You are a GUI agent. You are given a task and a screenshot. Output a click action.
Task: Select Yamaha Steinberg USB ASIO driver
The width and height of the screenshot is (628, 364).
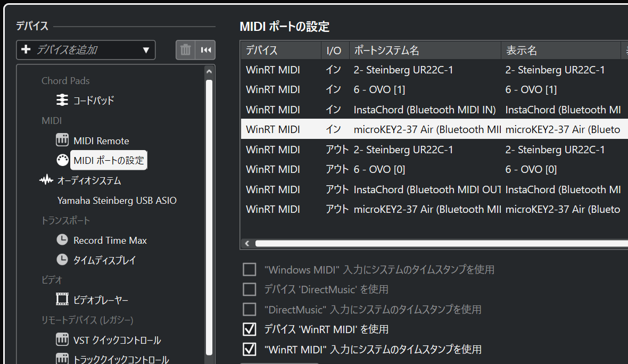tap(117, 200)
